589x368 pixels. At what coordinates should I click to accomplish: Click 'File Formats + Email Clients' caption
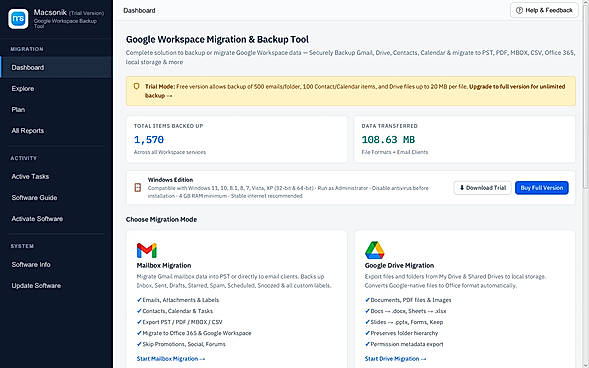click(x=394, y=152)
